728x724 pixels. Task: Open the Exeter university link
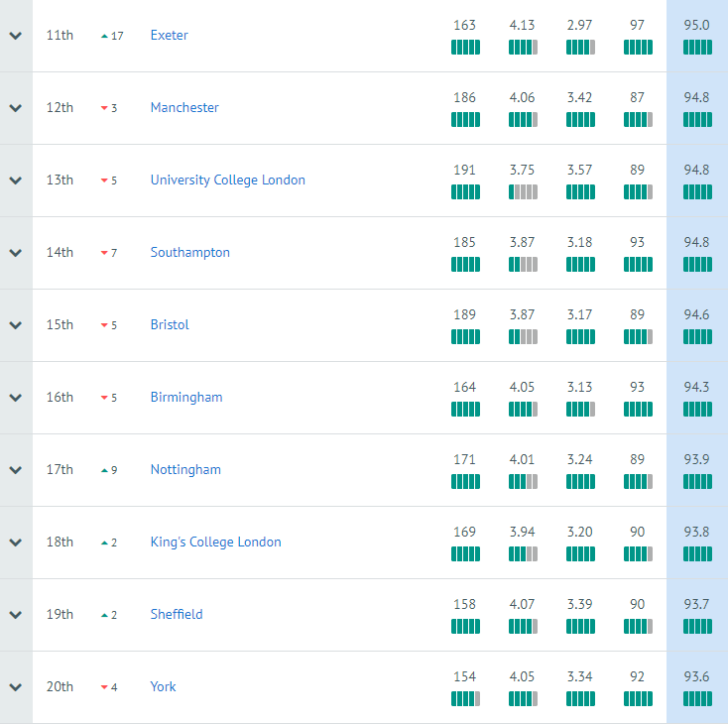(169, 36)
